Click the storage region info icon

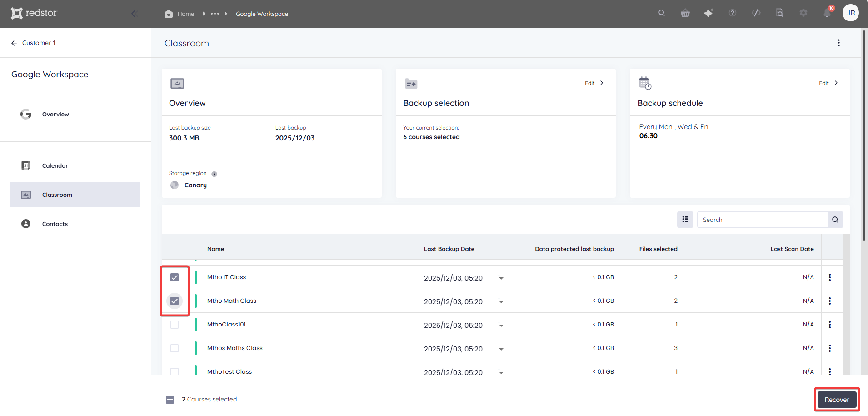pos(214,174)
